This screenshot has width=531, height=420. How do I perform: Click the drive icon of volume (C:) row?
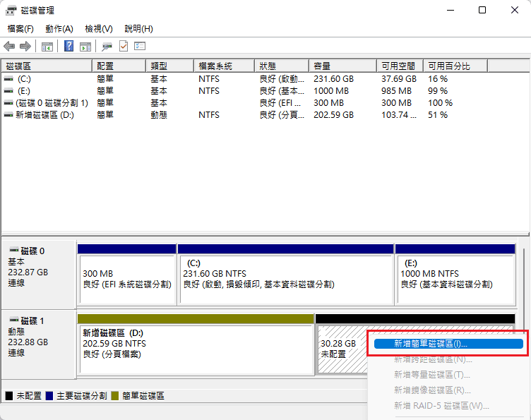pyautogui.click(x=8, y=79)
